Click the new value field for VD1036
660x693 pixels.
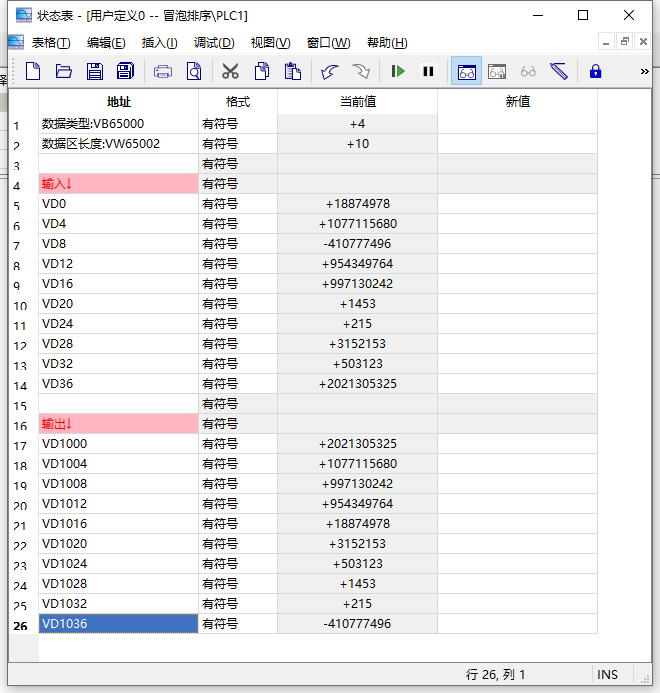pyautogui.click(x=518, y=624)
